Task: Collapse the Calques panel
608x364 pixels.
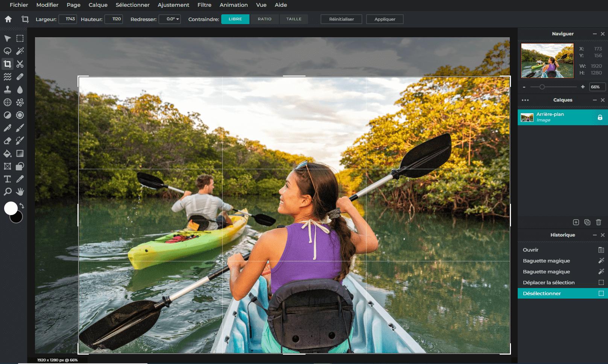Action: pyautogui.click(x=595, y=100)
